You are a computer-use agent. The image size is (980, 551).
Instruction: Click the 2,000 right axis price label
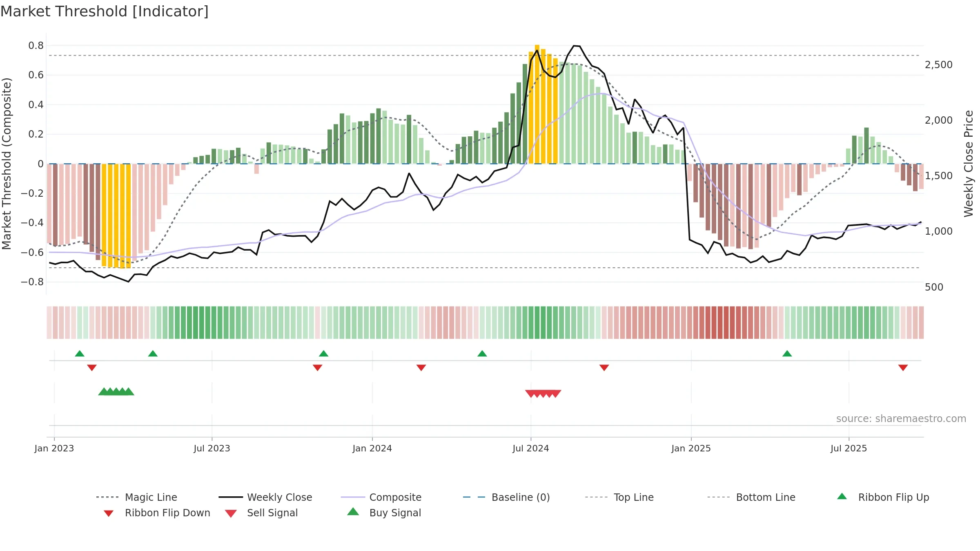pos(939,120)
